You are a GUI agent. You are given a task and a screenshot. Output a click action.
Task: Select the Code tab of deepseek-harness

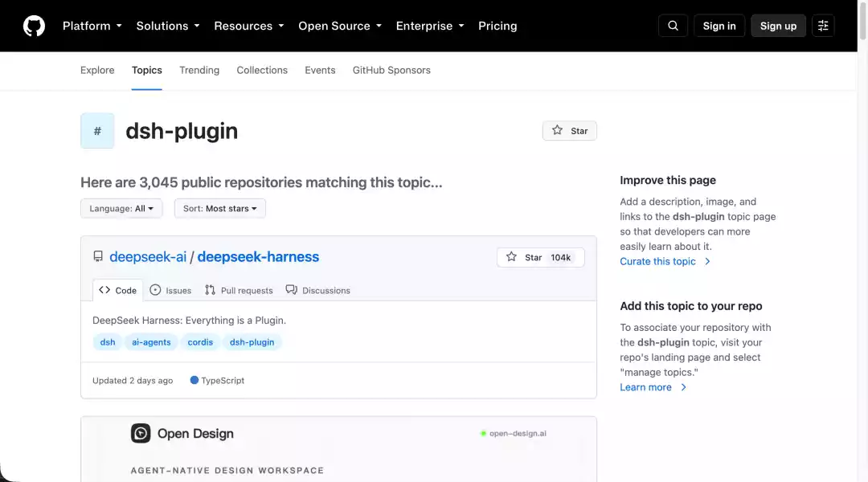pyautogui.click(x=118, y=290)
